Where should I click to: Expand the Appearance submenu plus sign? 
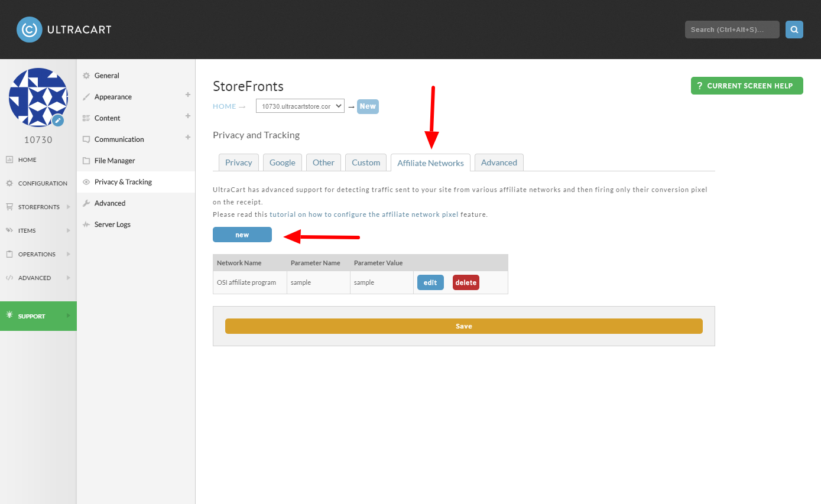[x=188, y=95]
